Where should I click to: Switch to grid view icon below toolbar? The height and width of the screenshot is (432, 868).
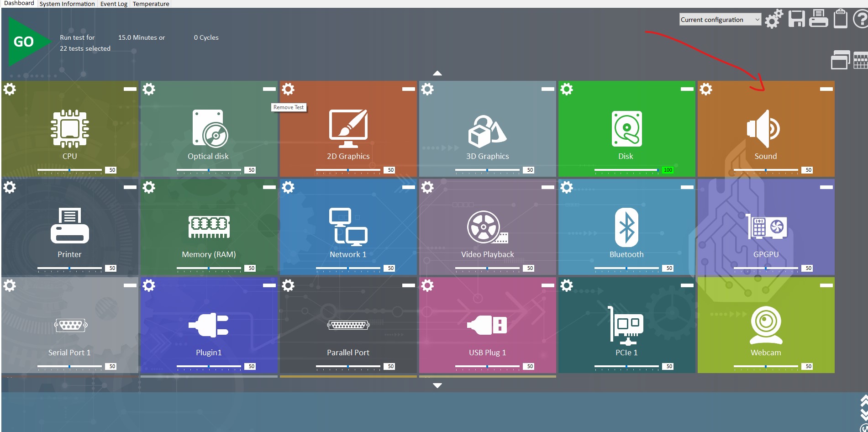[860, 61]
